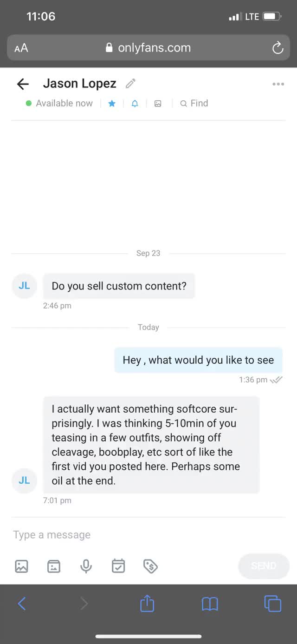
Task: Reload the page in Safari
Action: click(x=278, y=48)
